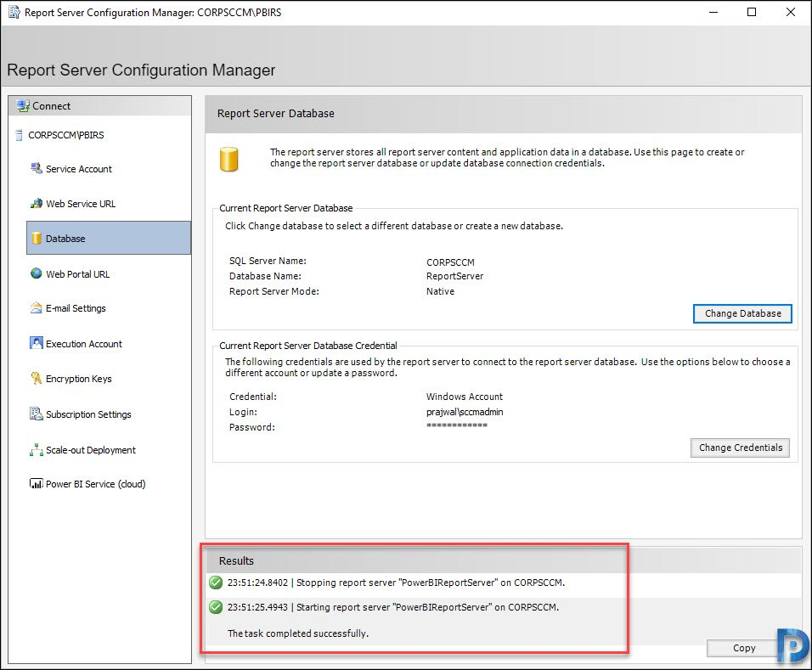
Task: Click the Credential value Windows Account
Action: click(x=465, y=396)
